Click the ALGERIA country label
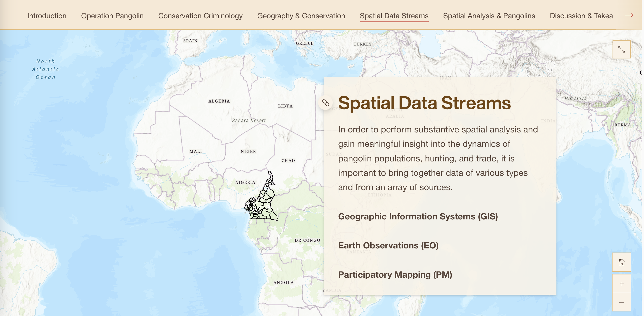Image resolution: width=644 pixels, height=316 pixels. coord(219,101)
